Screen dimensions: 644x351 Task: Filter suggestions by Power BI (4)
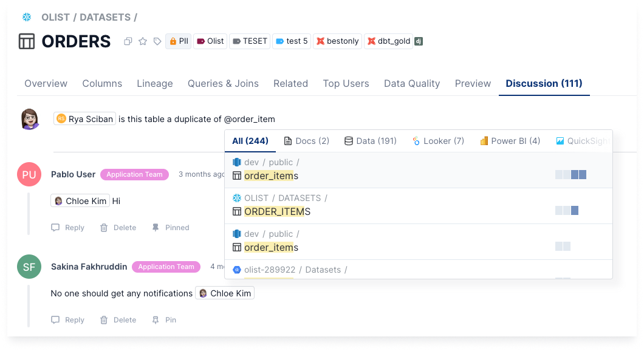[x=510, y=141]
